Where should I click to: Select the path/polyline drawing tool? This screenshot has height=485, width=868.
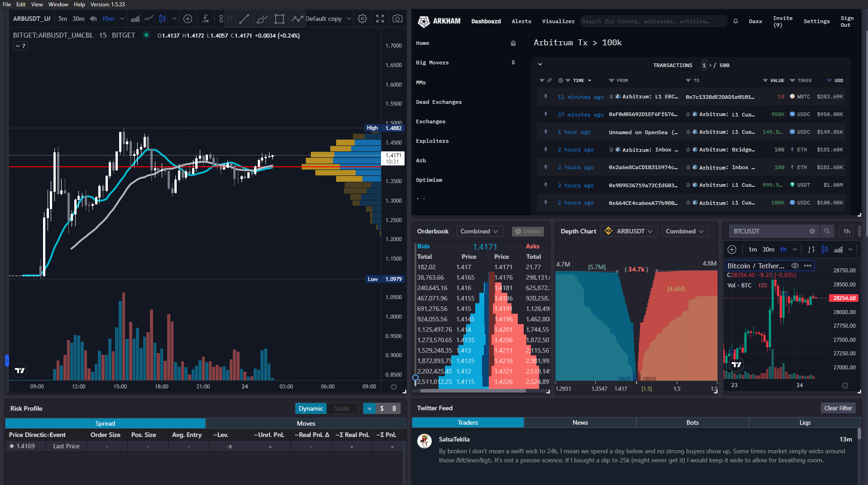(x=297, y=19)
